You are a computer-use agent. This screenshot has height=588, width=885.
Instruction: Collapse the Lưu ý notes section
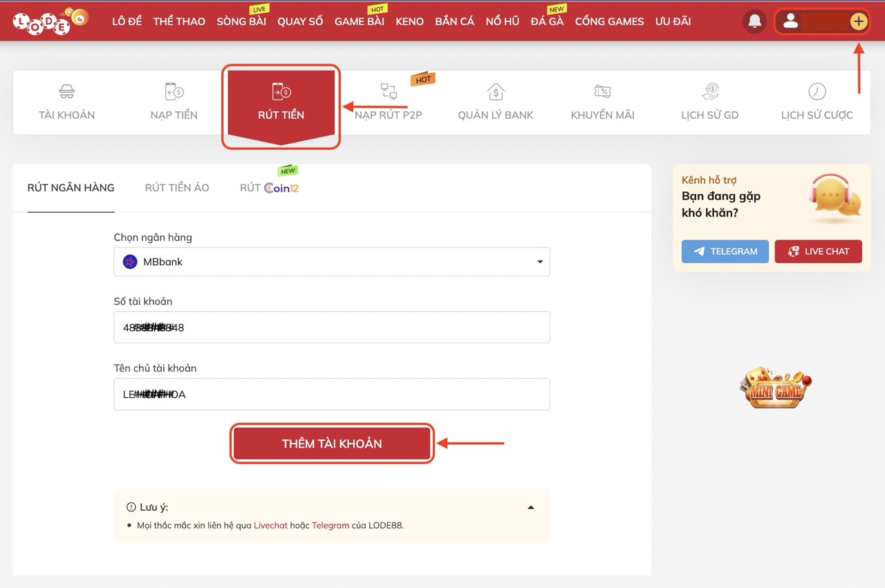point(530,507)
